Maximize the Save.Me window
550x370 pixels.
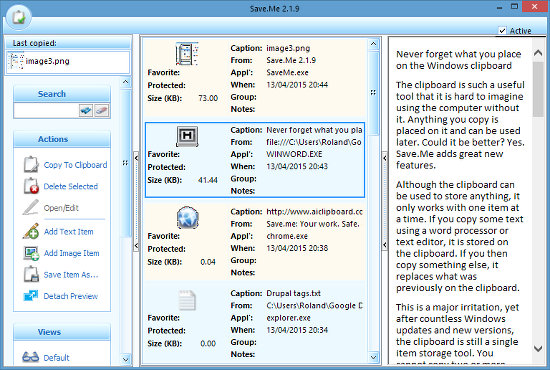(514, 7)
